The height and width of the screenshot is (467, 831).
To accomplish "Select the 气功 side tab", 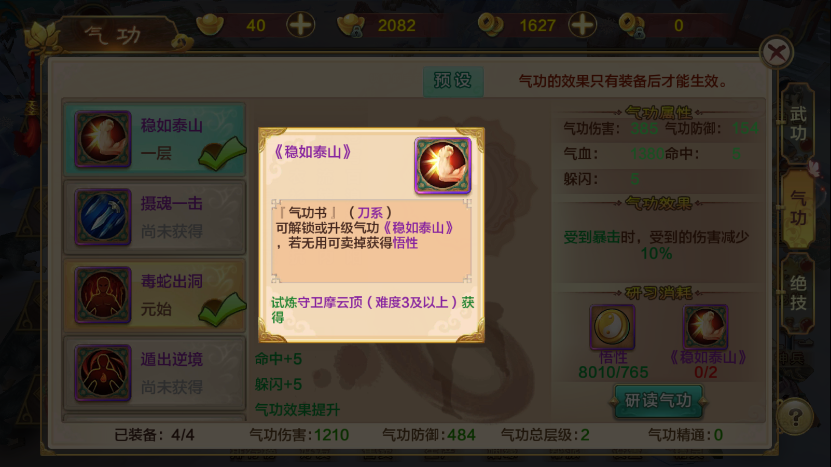I will tap(798, 208).
